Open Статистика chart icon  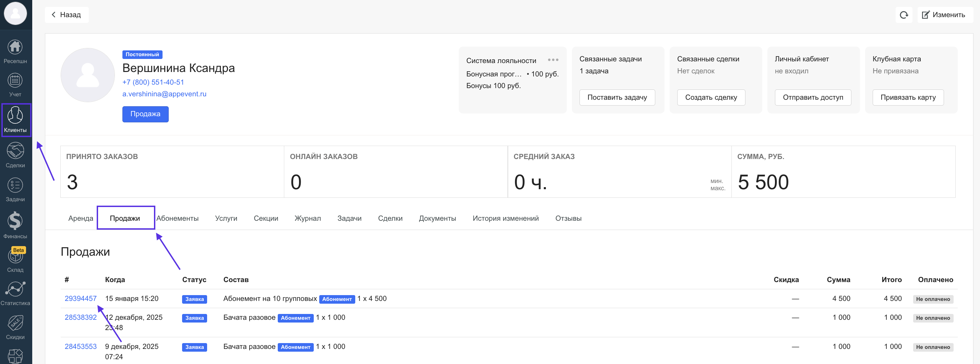pos(15,293)
